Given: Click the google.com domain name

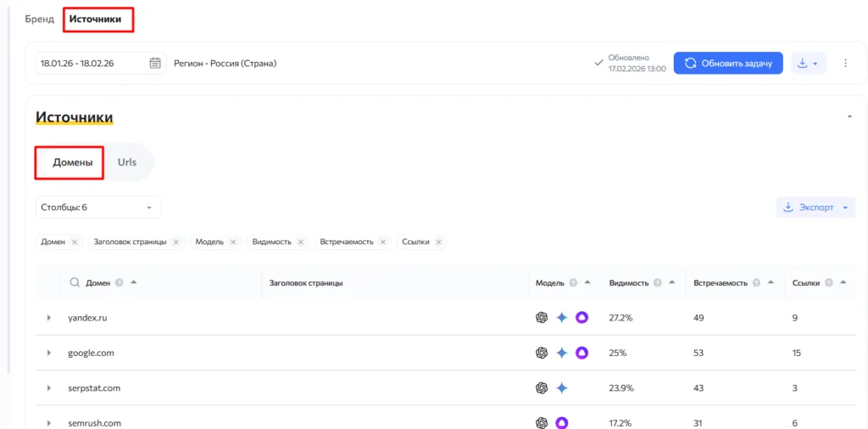Looking at the screenshot, I should click(91, 354).
